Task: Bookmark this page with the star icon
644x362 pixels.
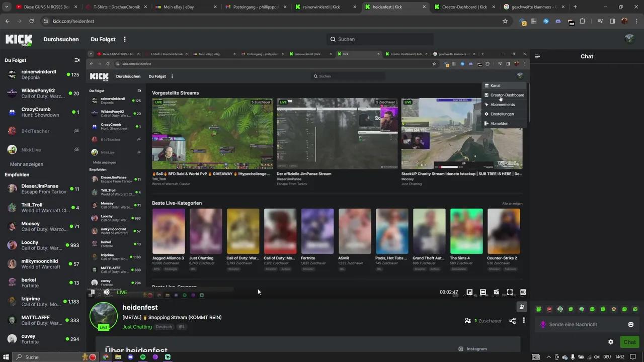Action: coord(505,21)
